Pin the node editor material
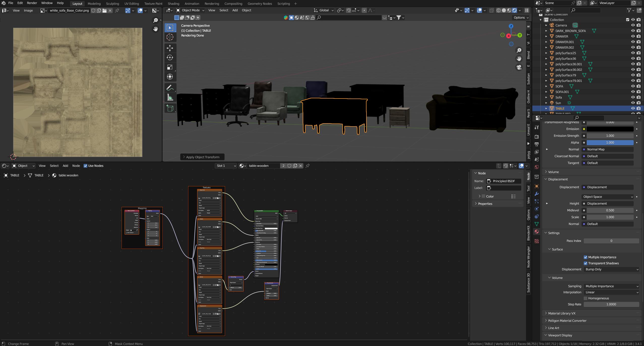The width and height of the screenshot is (644, 346). (x=308, y=166)
